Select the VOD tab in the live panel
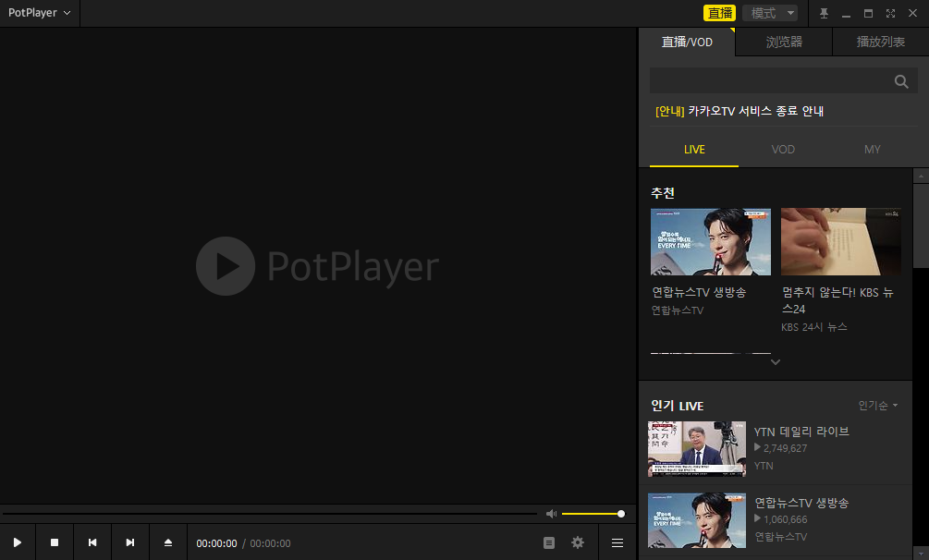Image resolution: width=929 pixels, height=560 pixels. (x=782, y=149)
